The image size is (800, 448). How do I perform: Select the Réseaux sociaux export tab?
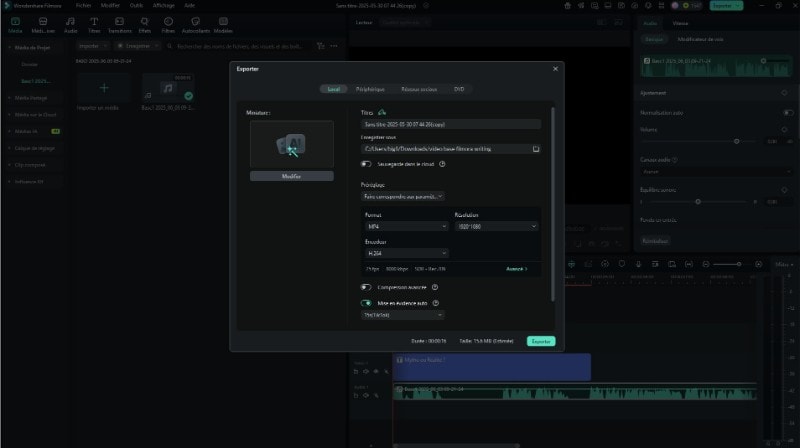[x=419, y=89]
